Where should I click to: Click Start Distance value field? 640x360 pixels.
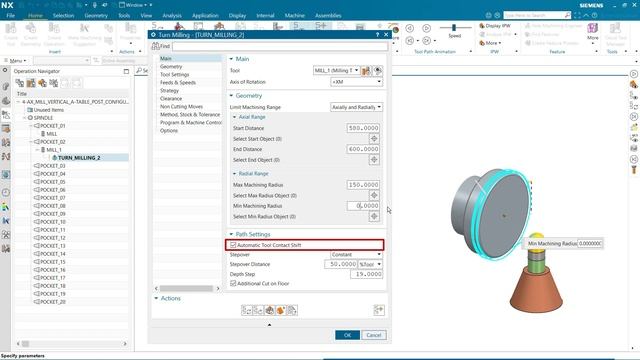tap(363, 128)
